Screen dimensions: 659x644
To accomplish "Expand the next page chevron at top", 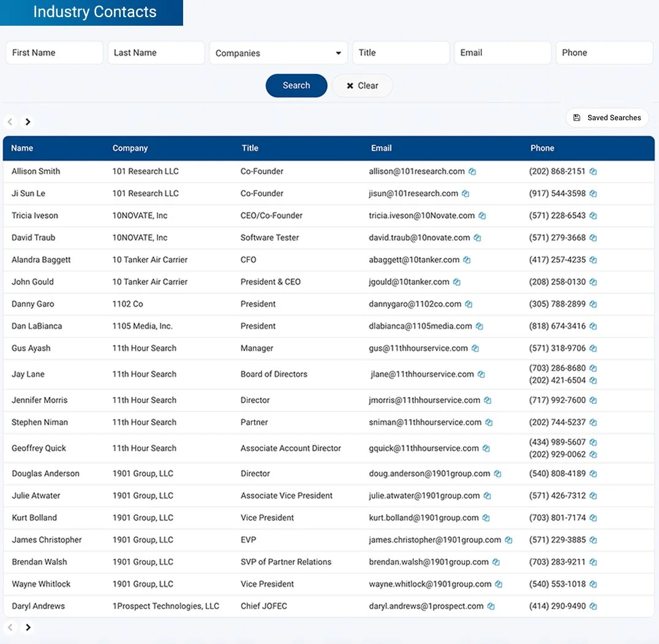I will [28, 122].
